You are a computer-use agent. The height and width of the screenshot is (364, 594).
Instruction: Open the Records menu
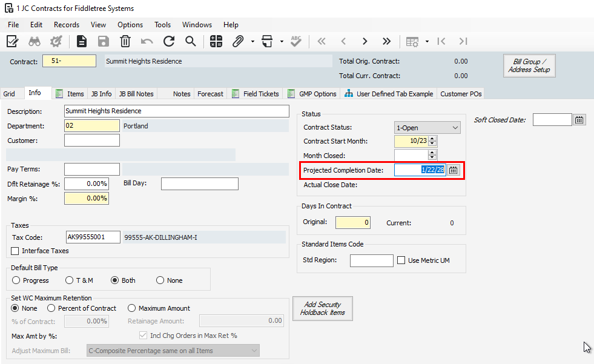pyautogui.click(x=67, y=25)
